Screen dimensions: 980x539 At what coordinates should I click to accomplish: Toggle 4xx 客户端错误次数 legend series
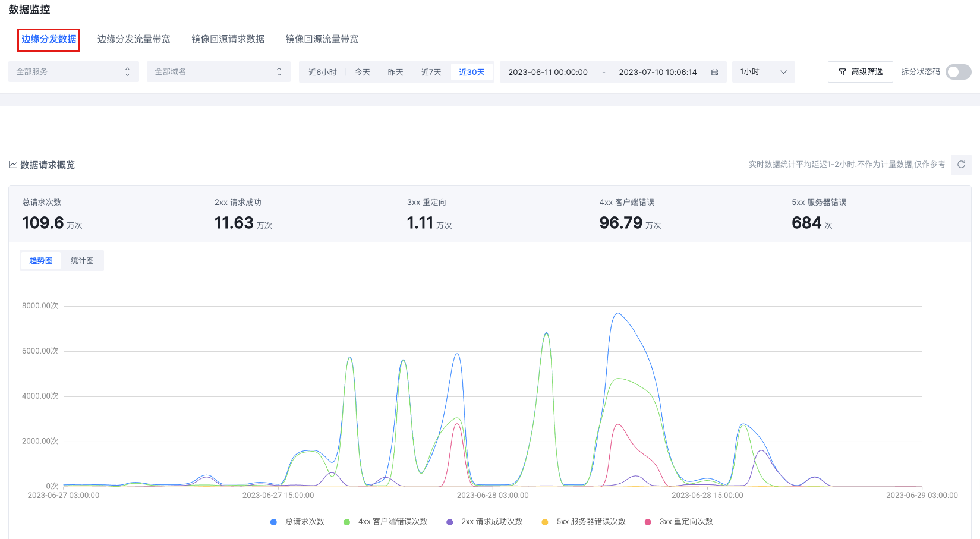coord(385,522)
